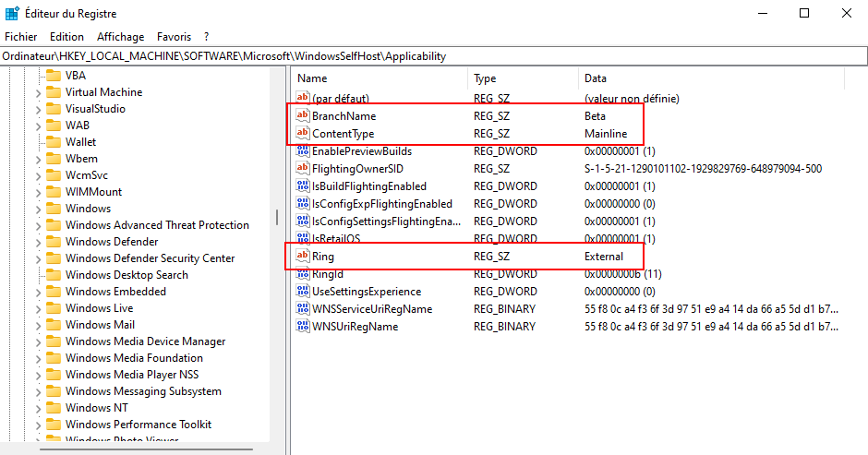Select the IsConfigExpFlightingEnabled DWORD icon
868x455 pixels.
coord(302,204)
